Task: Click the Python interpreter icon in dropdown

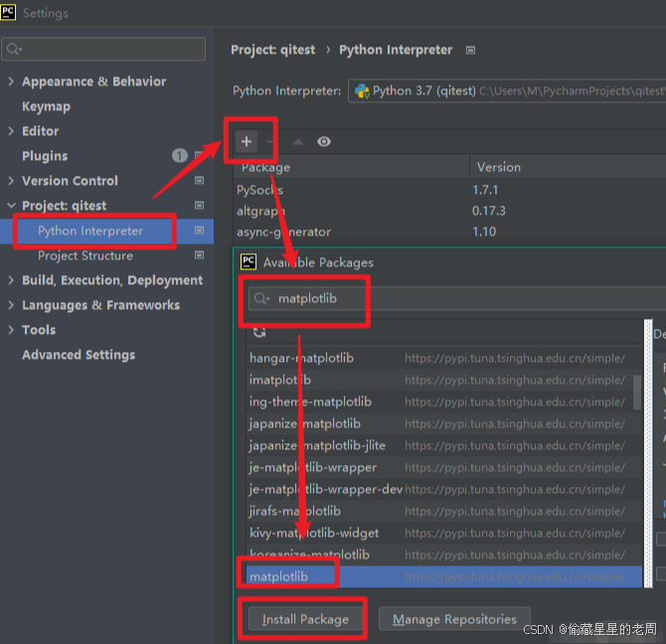Action: [x=362, y=90]
